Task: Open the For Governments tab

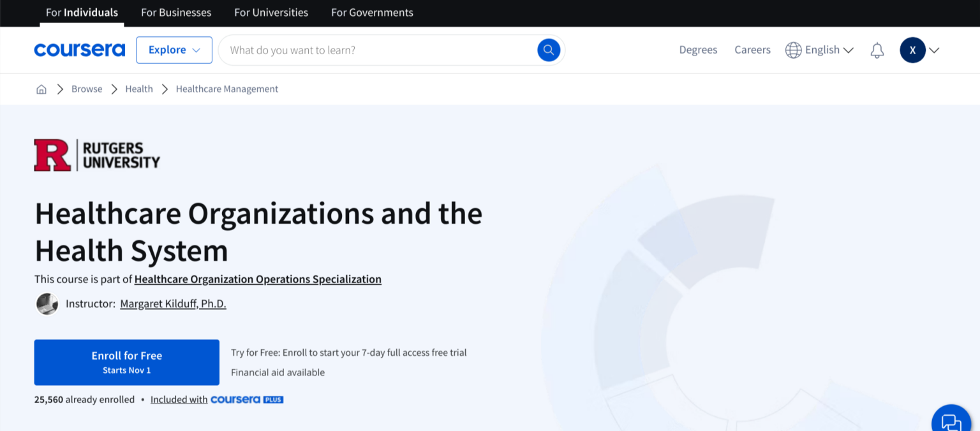Action: [x=372, y=13]
